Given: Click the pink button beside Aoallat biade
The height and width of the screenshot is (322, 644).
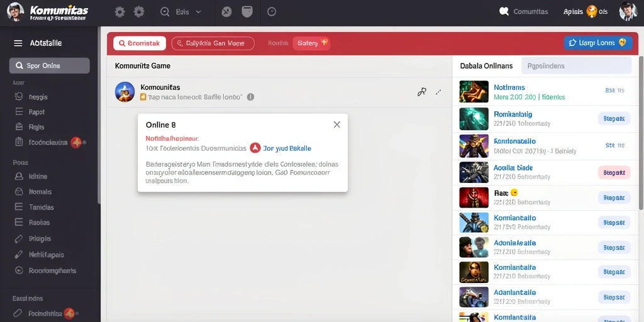Looking at the screenshot, I should click(x=614, y=172).
